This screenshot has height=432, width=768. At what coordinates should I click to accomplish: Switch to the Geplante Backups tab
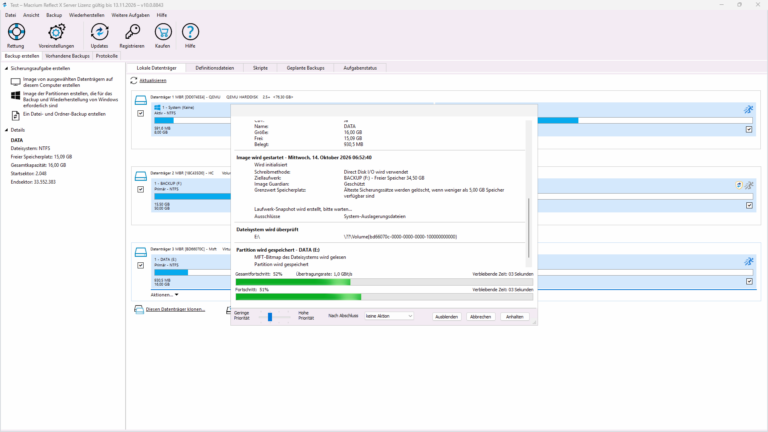click(x=305, y=68)
